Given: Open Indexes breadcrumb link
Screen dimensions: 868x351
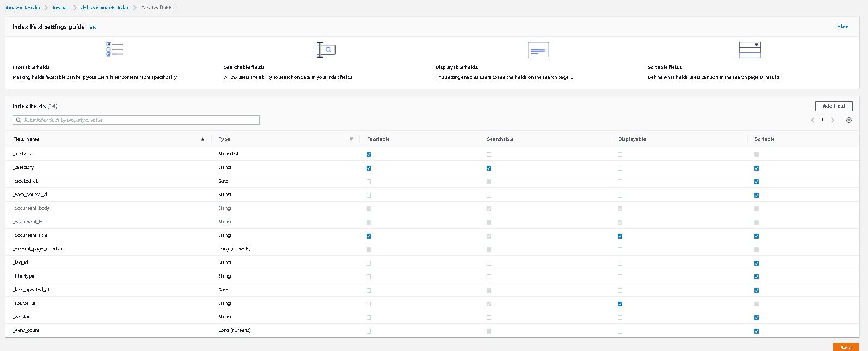Looking at the screenshot, I should pyautogui.click(x=61, y=8).
